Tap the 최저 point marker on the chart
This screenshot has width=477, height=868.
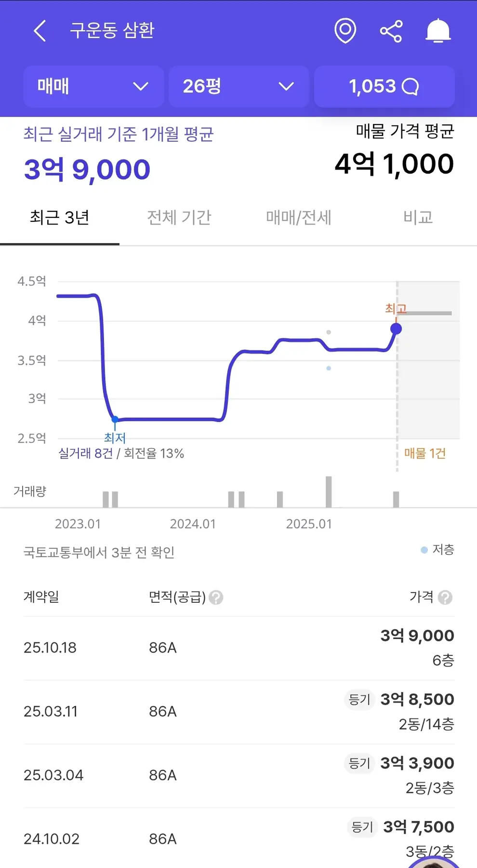coord(115,420)
